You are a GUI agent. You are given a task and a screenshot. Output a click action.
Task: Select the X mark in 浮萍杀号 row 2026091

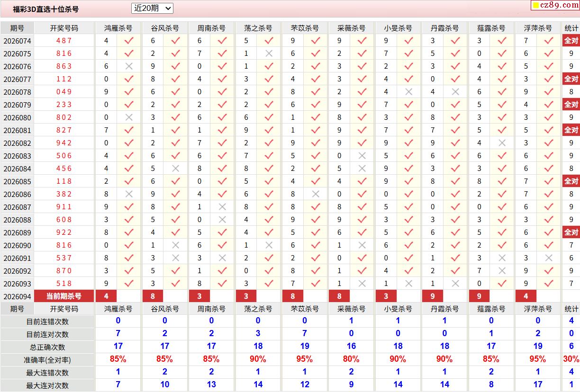[x=548, y=258]
